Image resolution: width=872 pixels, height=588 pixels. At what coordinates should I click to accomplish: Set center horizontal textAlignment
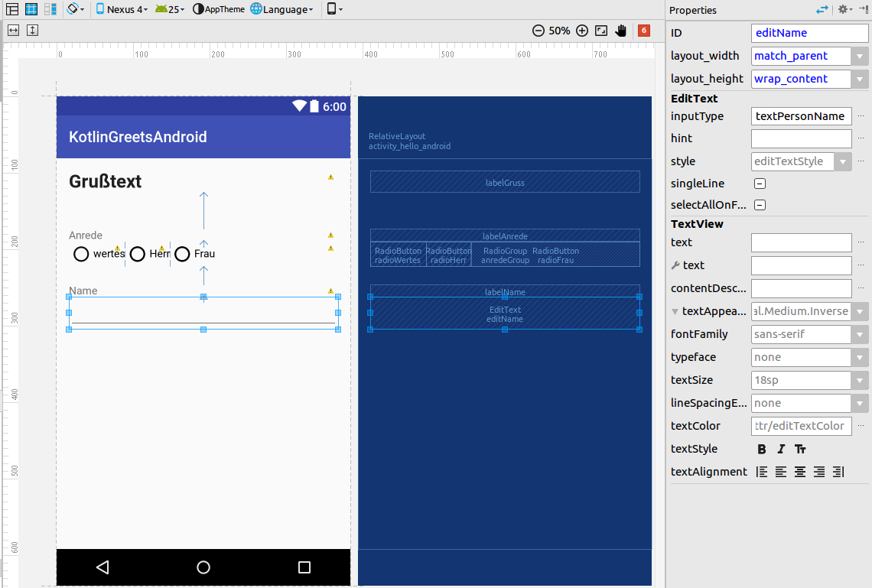click(799, 472)
